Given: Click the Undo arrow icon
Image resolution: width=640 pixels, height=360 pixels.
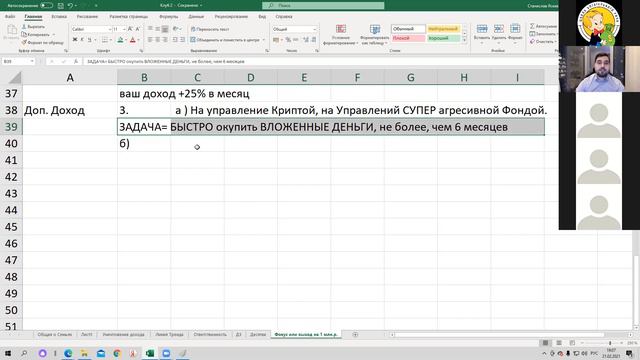Looking at the screenshot, I should [x=70, y=6].
